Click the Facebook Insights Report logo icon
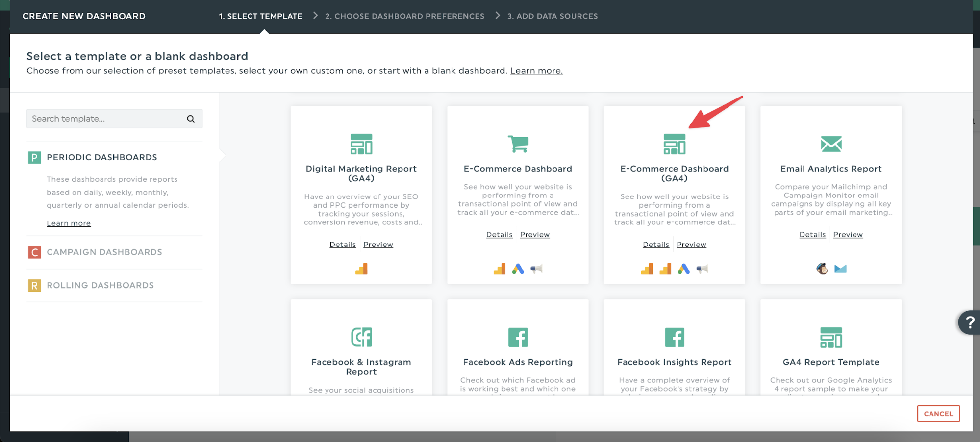 [675, 337]
